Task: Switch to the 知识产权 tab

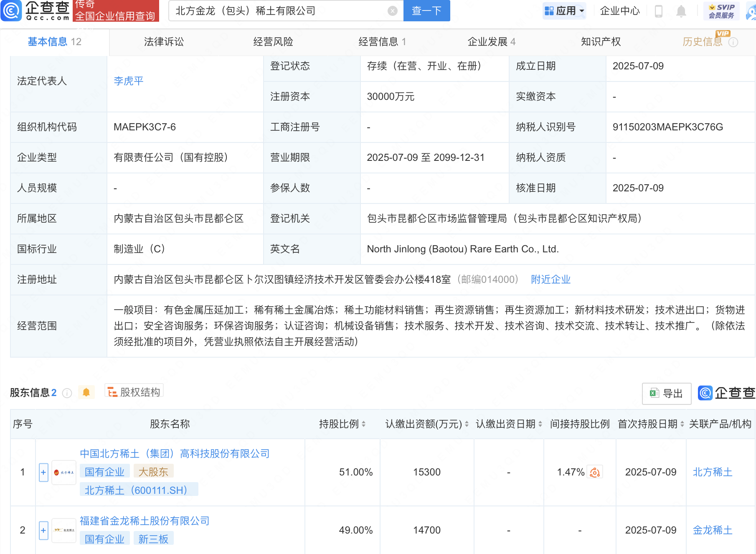Action: click(x=601, y=42)
